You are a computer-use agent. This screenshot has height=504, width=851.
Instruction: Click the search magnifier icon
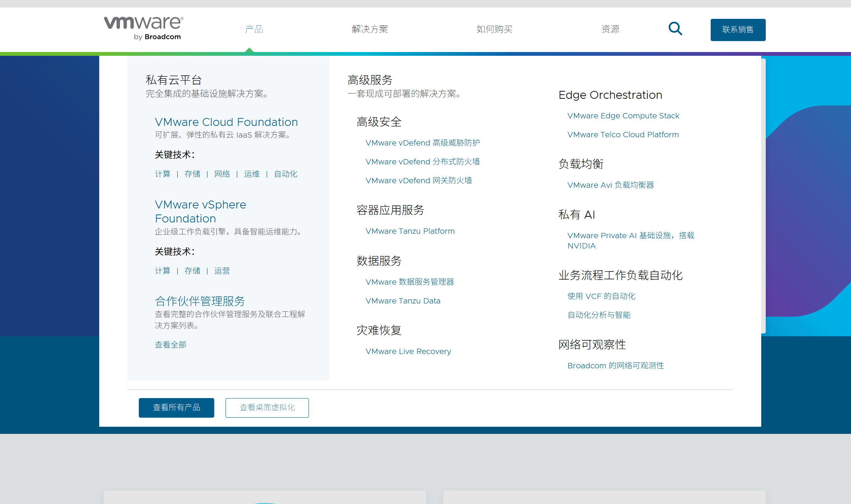tap(675, 29)
